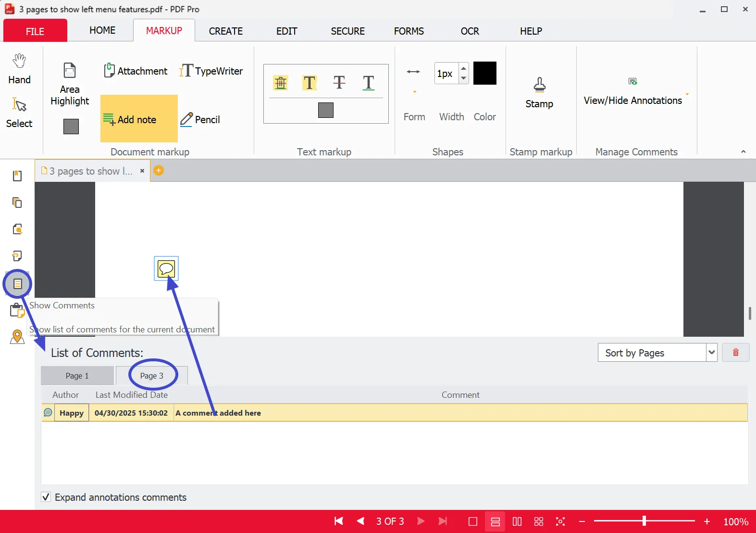Switch to two-page facing view
This screenshot has height=533, width=756.
pos(517,521)
